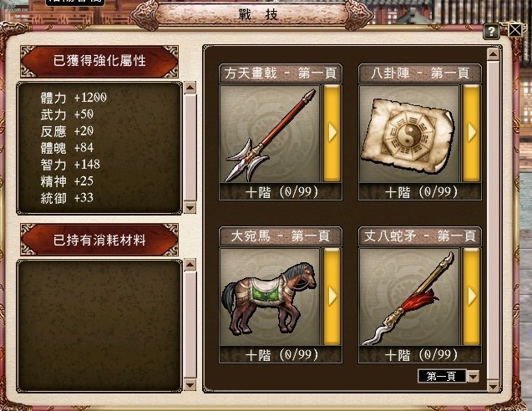Expand 八卦陣 with its yellow arrow bar
532x411 pixels.
coord(472,133)
